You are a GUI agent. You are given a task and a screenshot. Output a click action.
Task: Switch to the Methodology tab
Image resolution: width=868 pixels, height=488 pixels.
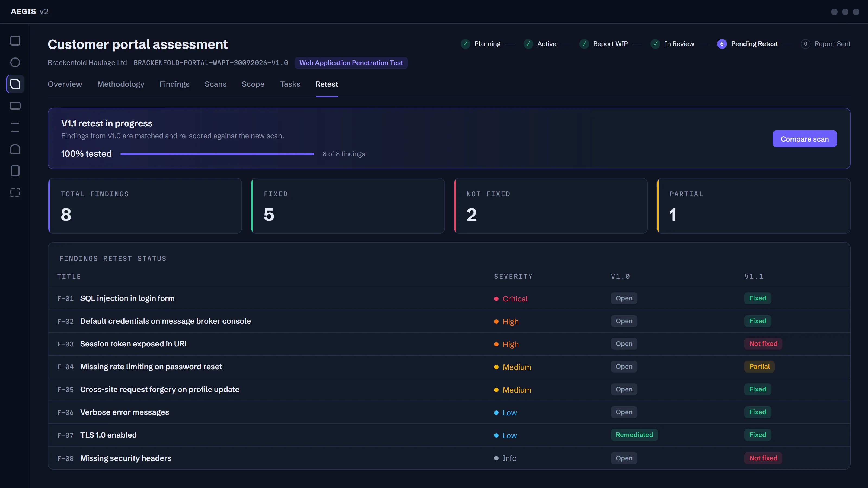coord(121,84)
